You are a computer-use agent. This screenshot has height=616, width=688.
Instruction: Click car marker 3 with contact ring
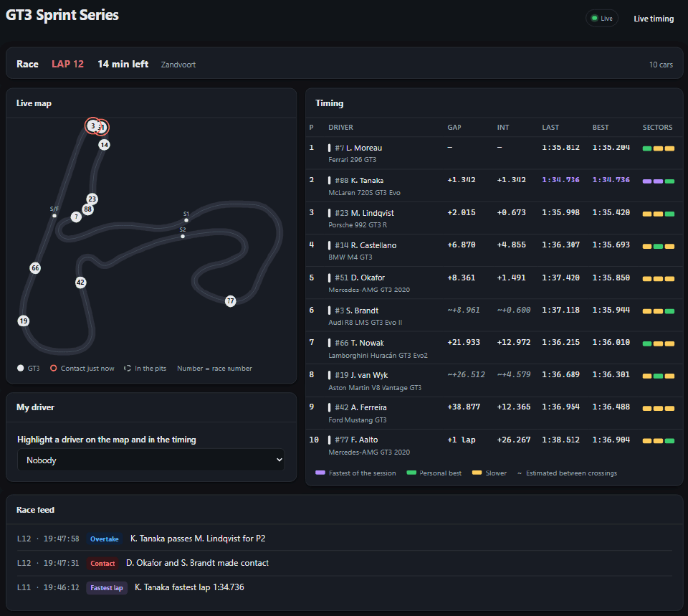click(92, 126)
